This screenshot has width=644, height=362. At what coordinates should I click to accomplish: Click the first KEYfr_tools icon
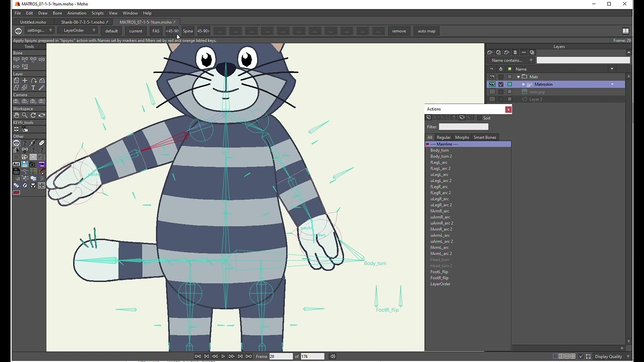[x=16, y=129]
